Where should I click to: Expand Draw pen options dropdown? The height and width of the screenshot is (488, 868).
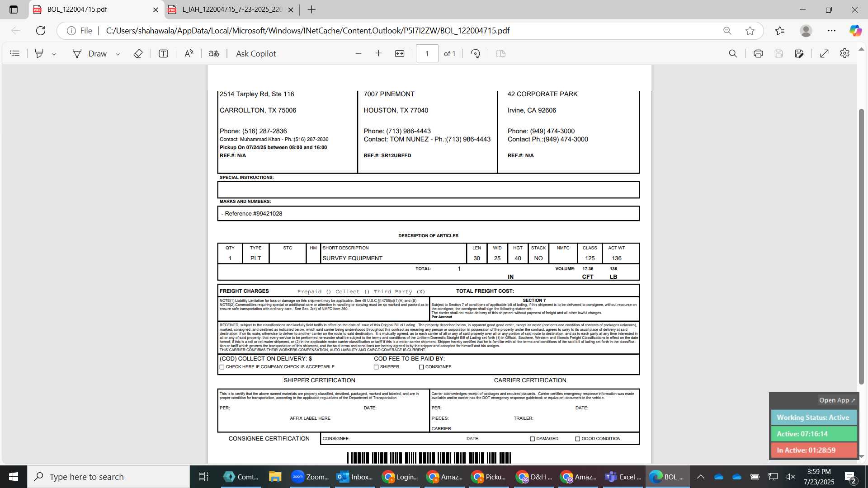click(x=118, y=54)
